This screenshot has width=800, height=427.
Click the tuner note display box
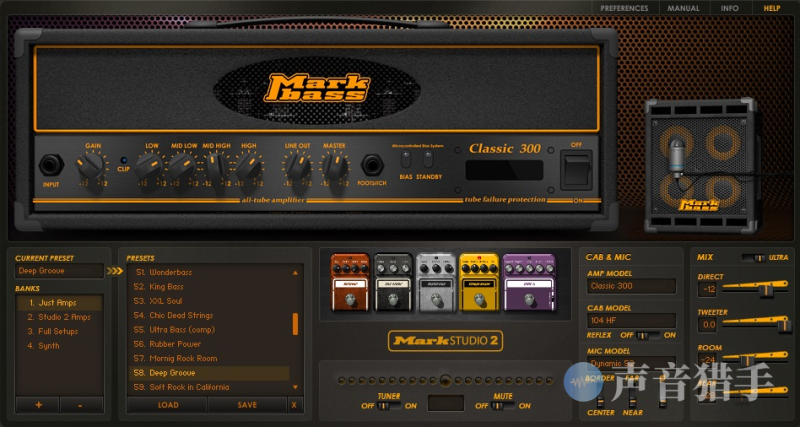(x=445, y=403)
